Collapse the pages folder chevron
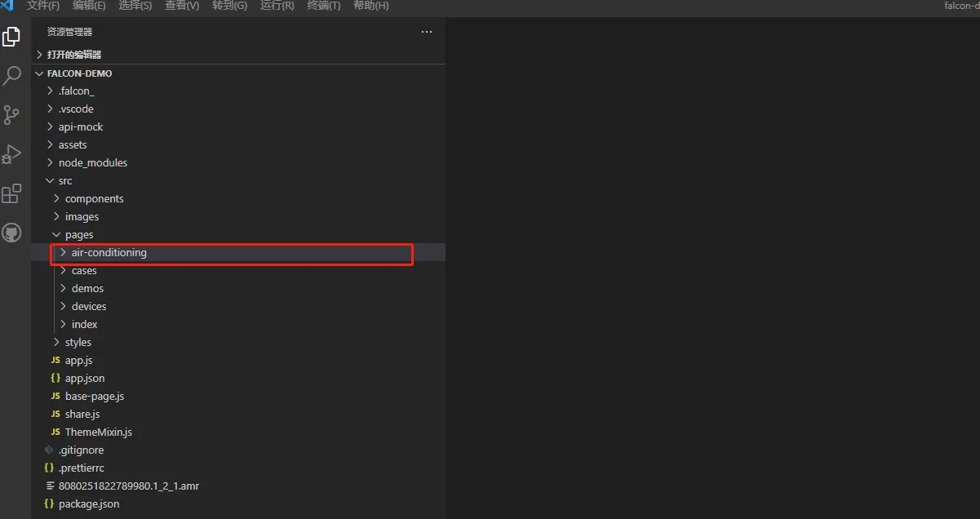 click(57, 234)
